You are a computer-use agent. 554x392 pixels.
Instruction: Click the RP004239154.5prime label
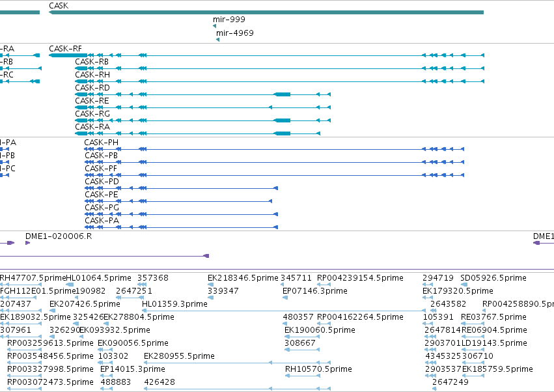pyautogui.click(x=360, y=278)
